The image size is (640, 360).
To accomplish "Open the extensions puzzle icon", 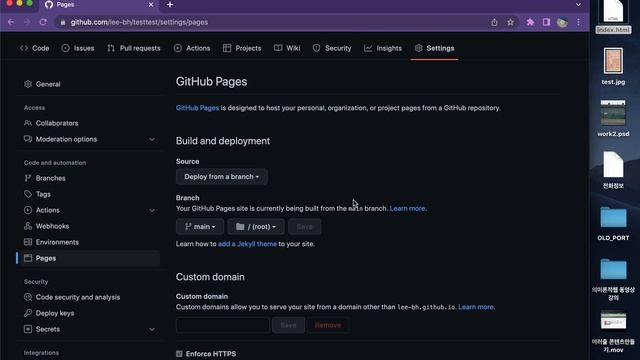I will (530, 22).
